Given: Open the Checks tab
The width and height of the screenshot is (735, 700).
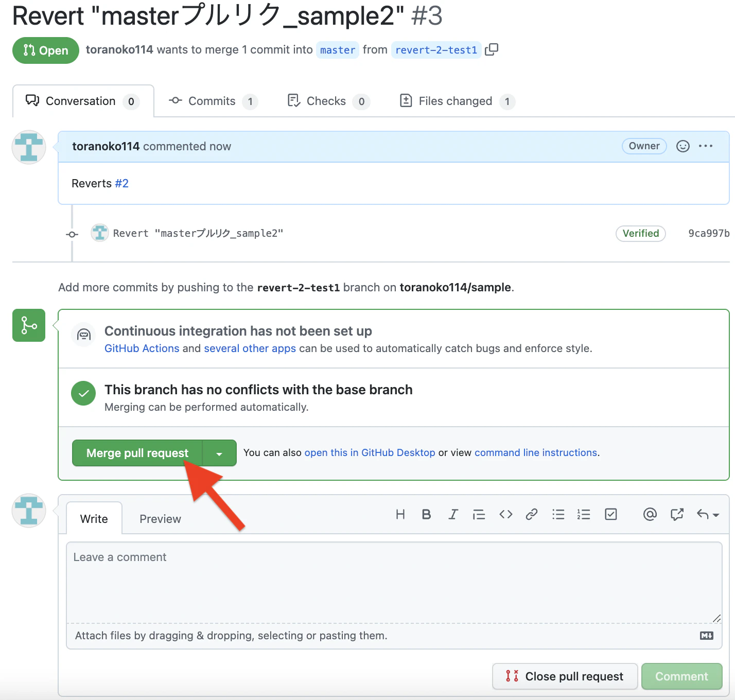Looking at the screenshot, I should pyautogui.click(x=328, y=101).
